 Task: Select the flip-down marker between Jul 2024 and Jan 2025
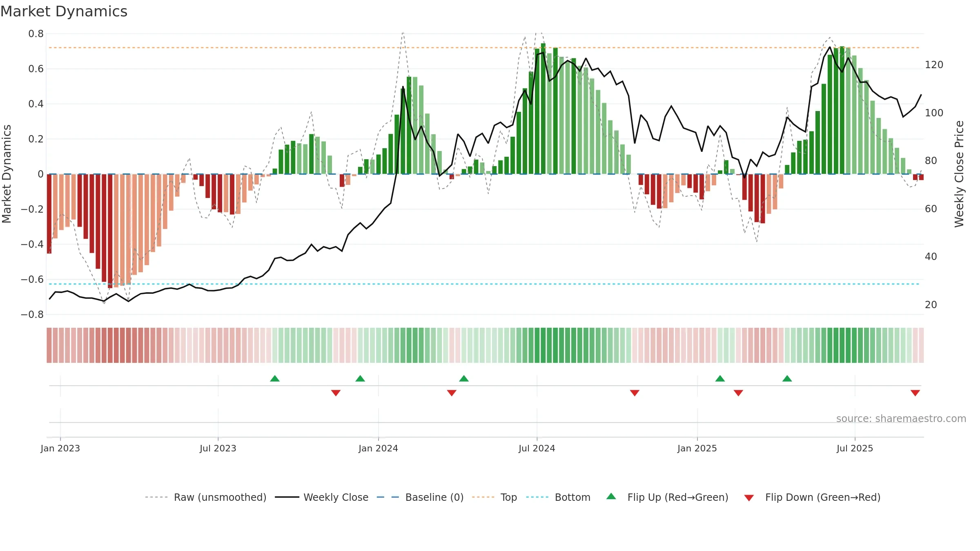click(635, 393)
